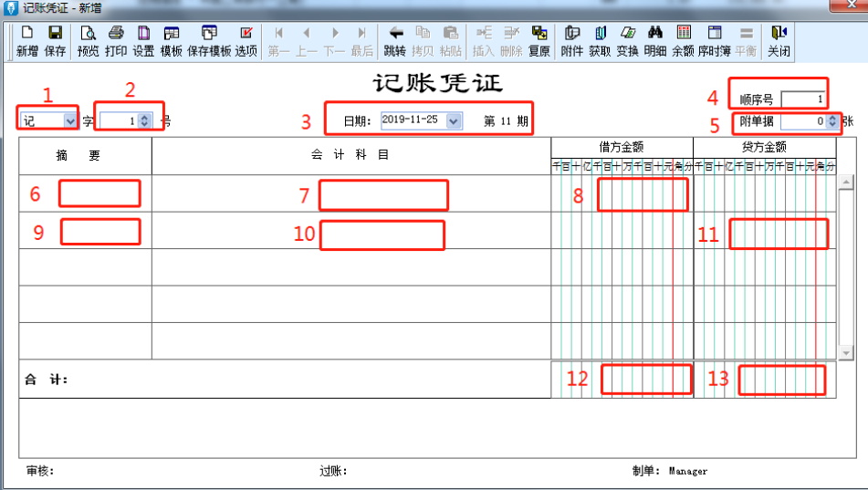
Task: Open 余额 balance view
Action: [683, 41]
